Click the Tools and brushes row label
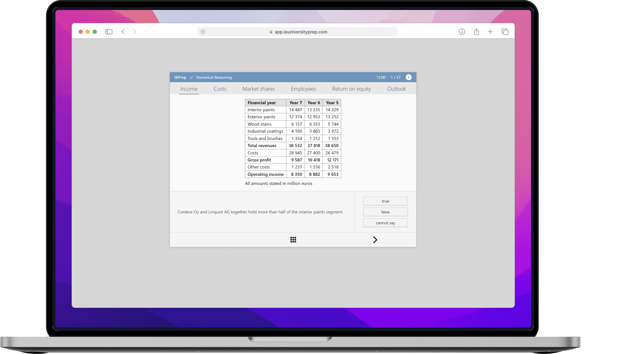The image size is (644, 354). (265, 139)
